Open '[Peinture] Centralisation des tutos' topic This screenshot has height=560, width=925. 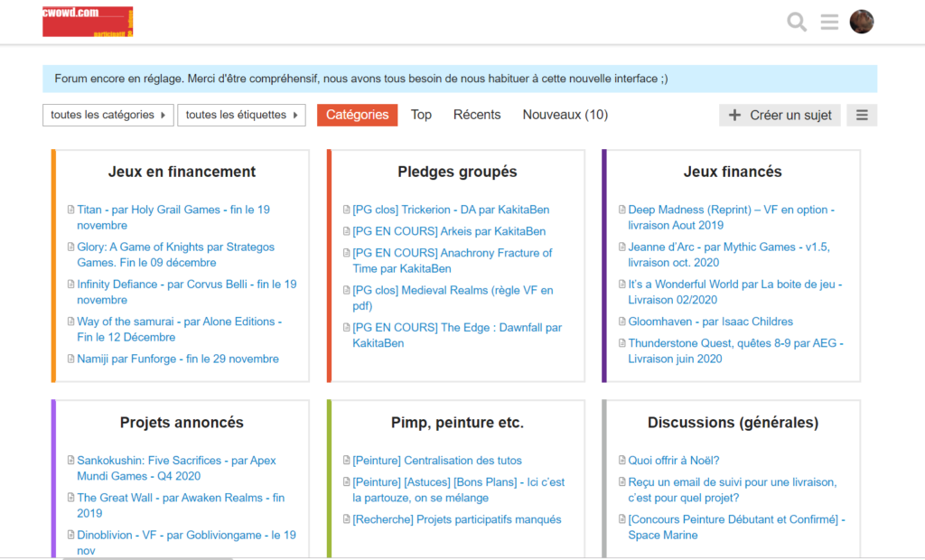click(x=437, y=461)
